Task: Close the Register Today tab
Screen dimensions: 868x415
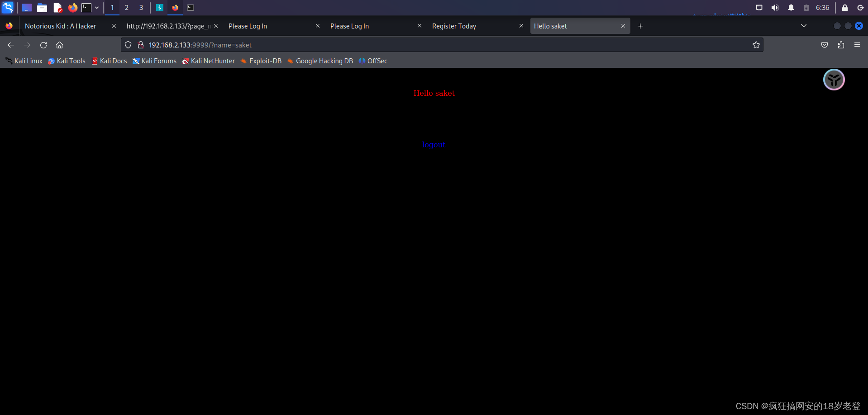Action: (x=521, y=26)
